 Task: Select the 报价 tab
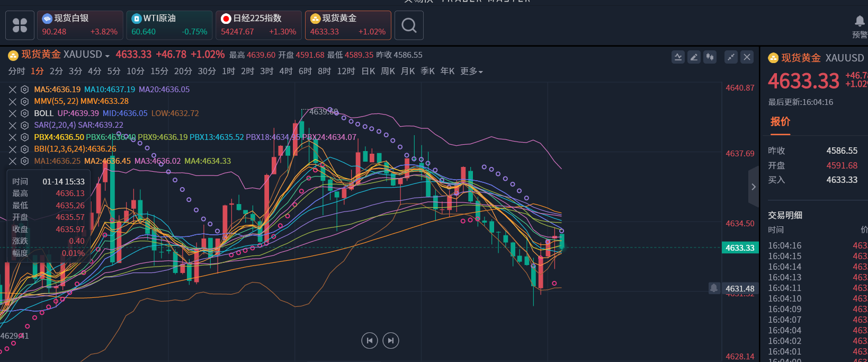coord(780,122)
